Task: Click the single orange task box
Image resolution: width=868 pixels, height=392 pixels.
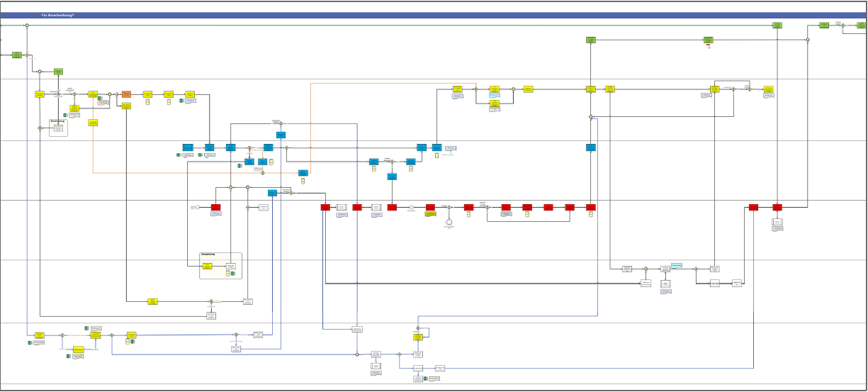Action: point(126,94)
